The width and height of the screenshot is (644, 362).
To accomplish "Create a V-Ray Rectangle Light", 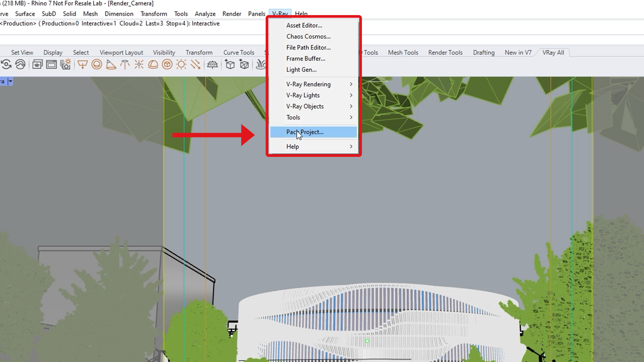I will [83, 64].
